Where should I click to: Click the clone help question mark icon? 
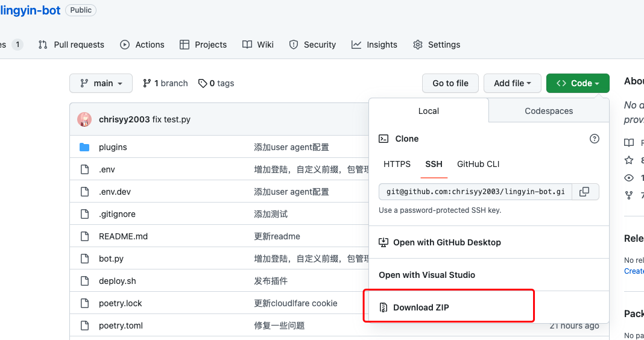pos(594,139)
